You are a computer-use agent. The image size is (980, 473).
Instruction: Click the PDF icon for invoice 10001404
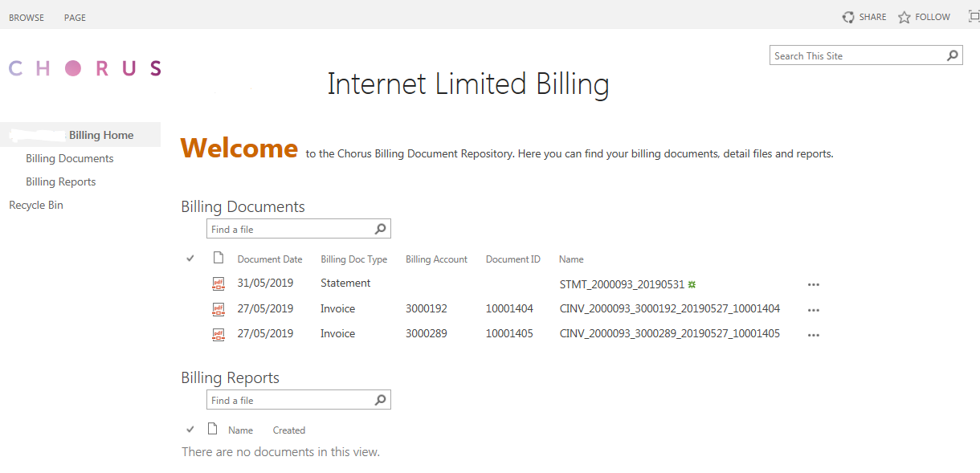(218, 309)
